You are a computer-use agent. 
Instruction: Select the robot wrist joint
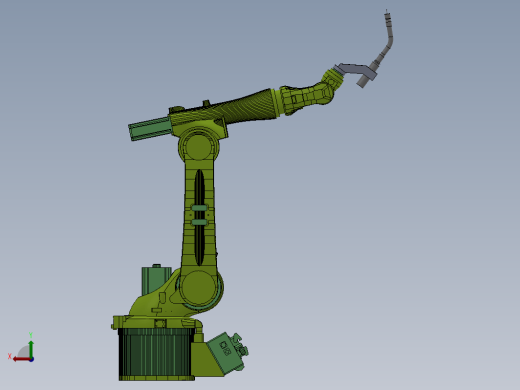coord(327,87)
